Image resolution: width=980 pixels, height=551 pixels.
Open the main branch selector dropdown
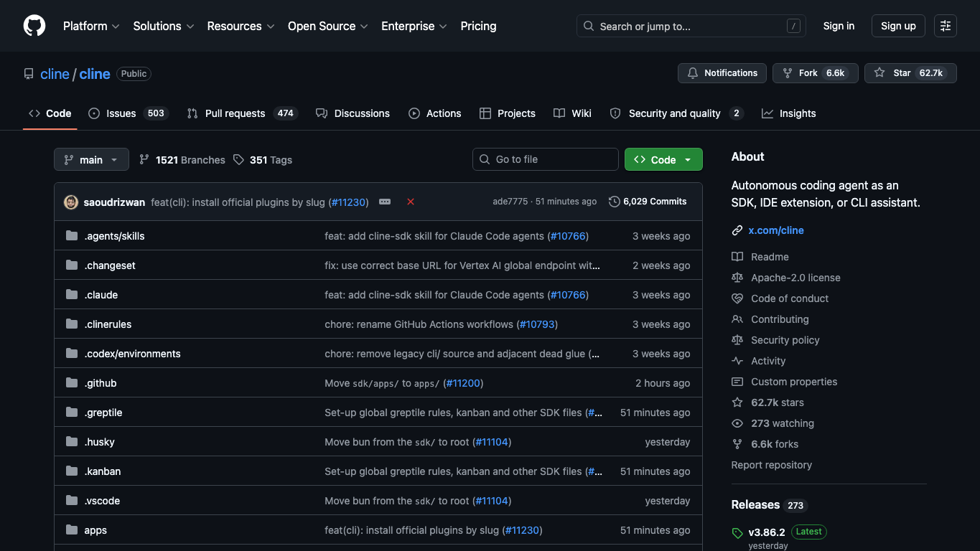pyautogui.click(x=91, y=159)
